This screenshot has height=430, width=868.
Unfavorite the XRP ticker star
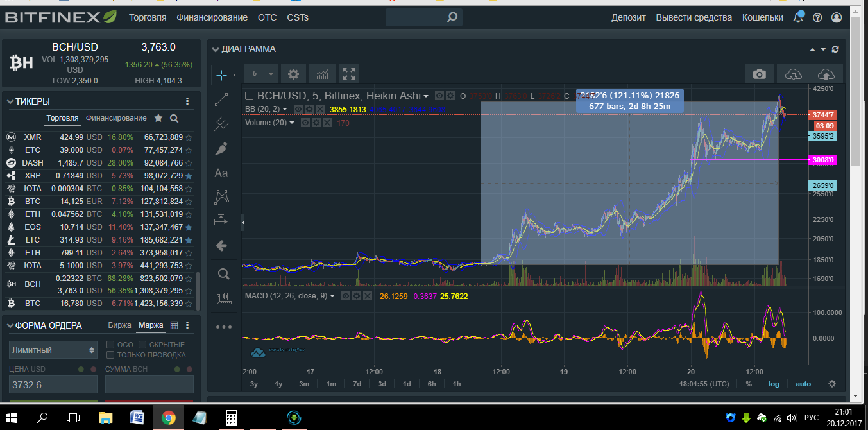(x=189, y=176)
